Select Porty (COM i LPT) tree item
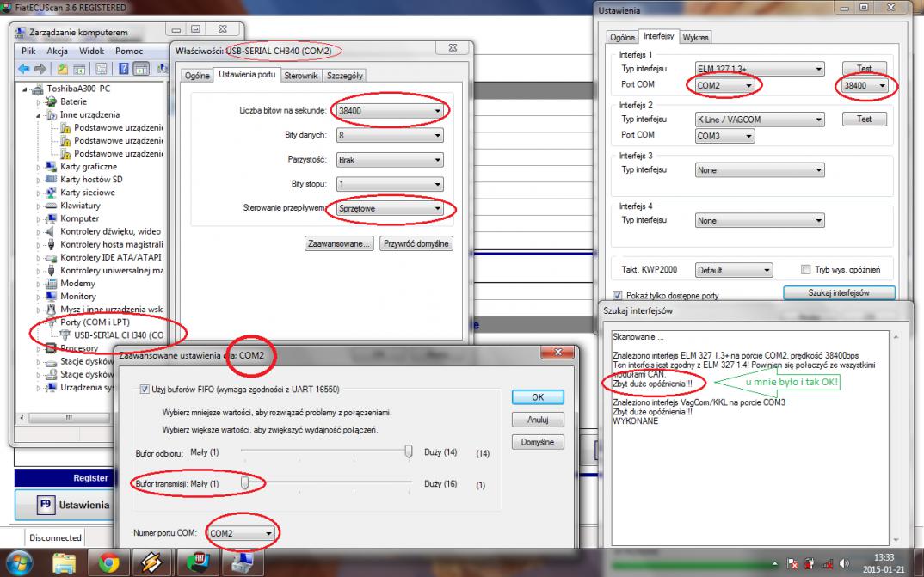 tap(95, 322)
